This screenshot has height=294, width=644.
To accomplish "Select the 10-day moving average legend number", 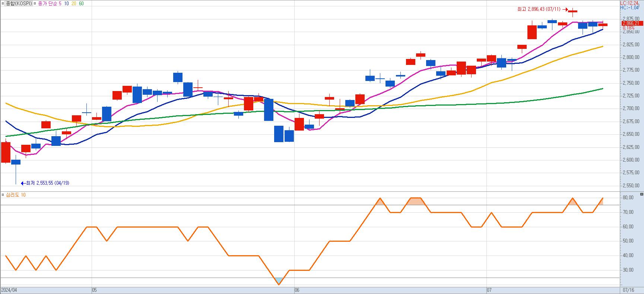I will coord(66,3).
